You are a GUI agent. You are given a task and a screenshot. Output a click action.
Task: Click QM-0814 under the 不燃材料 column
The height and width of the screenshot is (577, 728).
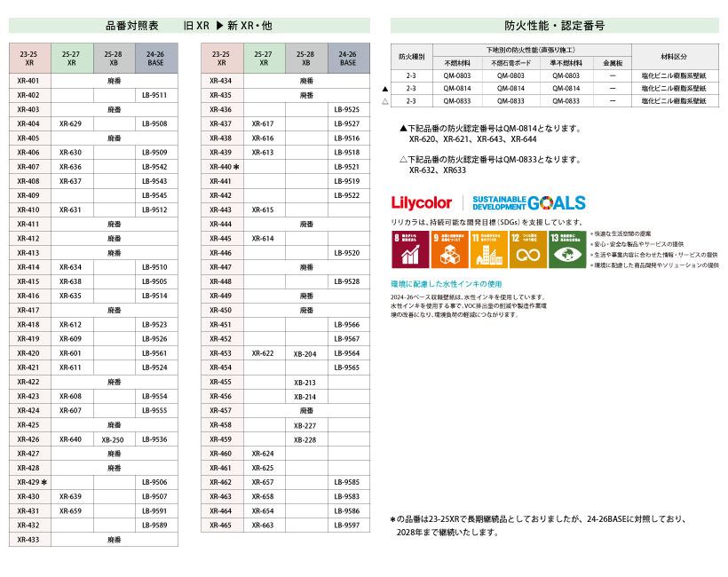[457, 88]
